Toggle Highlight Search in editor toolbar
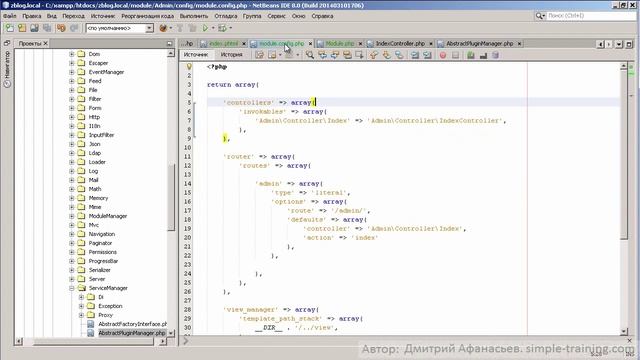640x360 pixels. coord(347,55)
